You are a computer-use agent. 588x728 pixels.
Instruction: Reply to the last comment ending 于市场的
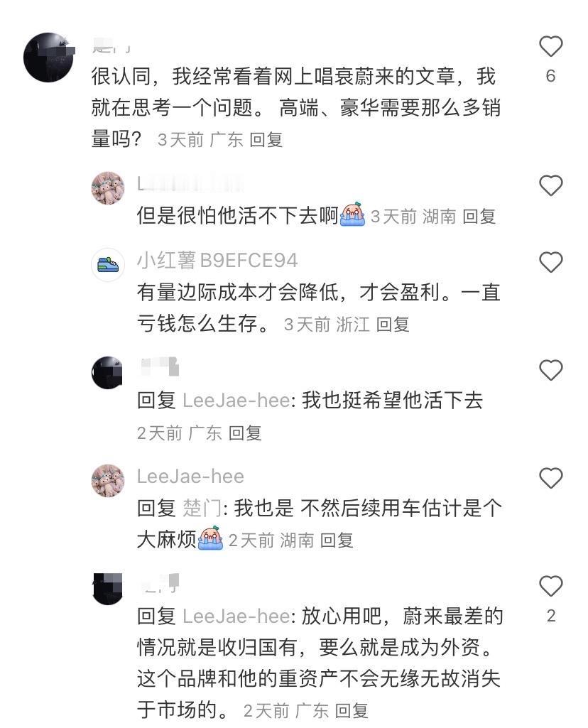[x=352, y=711]
